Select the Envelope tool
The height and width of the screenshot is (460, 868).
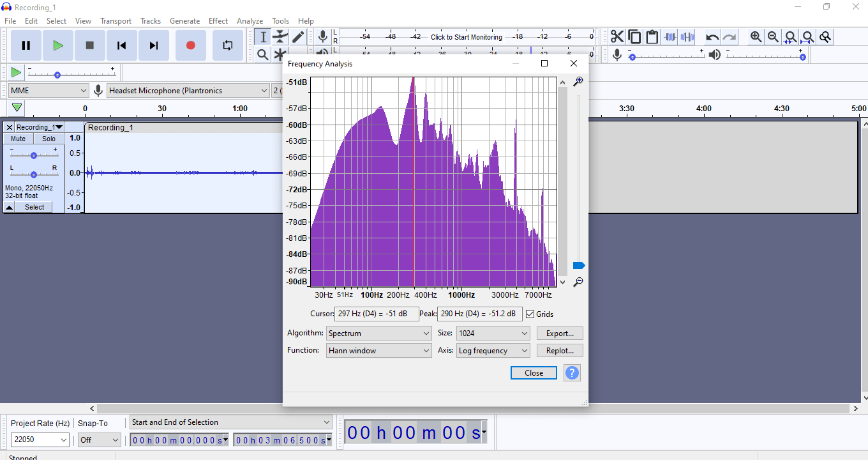click(280, 37)
